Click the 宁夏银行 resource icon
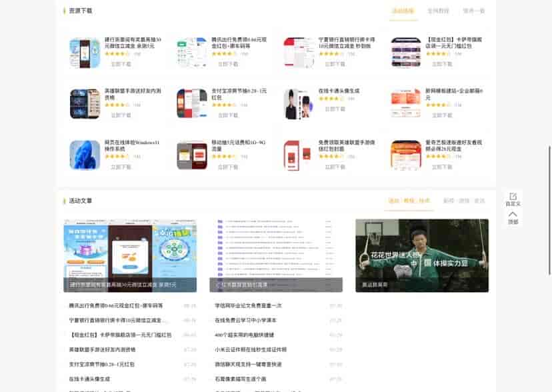552x392 pixels. point(299,52)
